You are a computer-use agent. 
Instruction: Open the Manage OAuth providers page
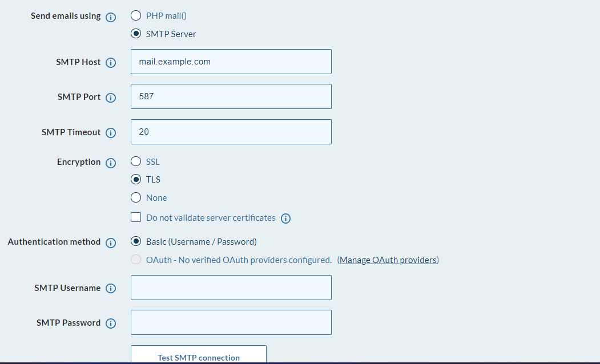click(388, 260)
